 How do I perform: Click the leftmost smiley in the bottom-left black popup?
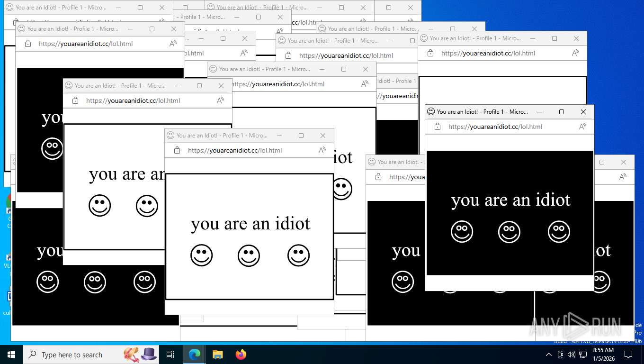click(48, 282)
